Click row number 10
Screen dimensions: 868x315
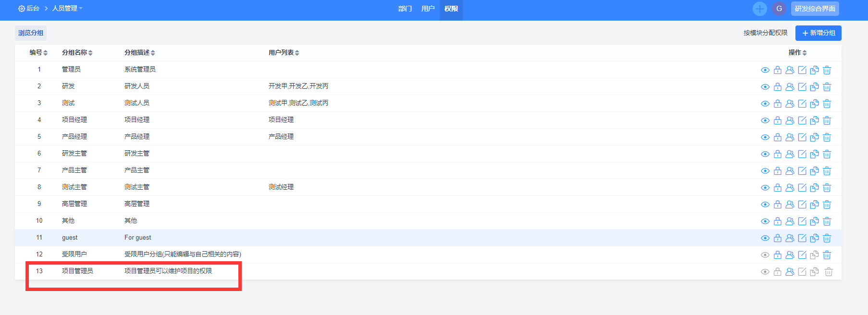click(39, 220)
